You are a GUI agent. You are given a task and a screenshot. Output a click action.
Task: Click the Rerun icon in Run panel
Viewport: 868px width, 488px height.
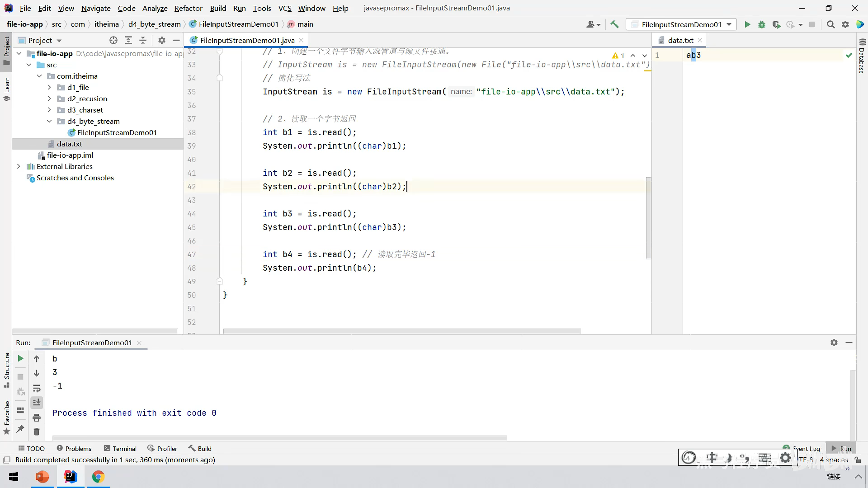coord(20,358)
